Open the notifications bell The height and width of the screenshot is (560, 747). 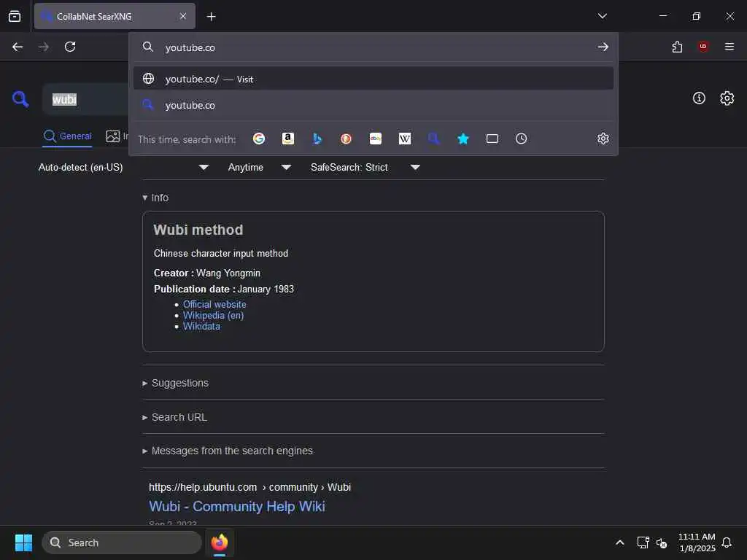pos(727,542)
